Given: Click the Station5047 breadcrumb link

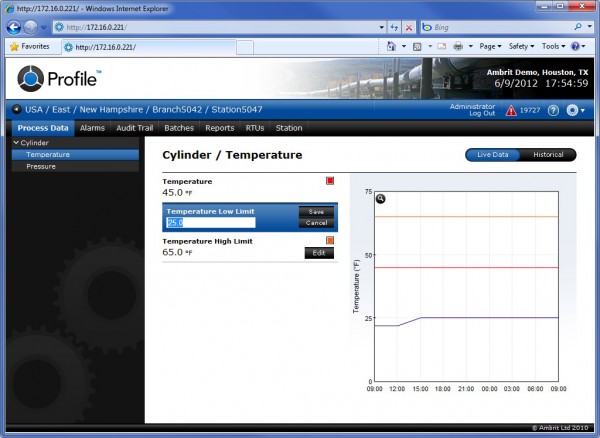Looking at the screenshot, I should click(237, 110).
